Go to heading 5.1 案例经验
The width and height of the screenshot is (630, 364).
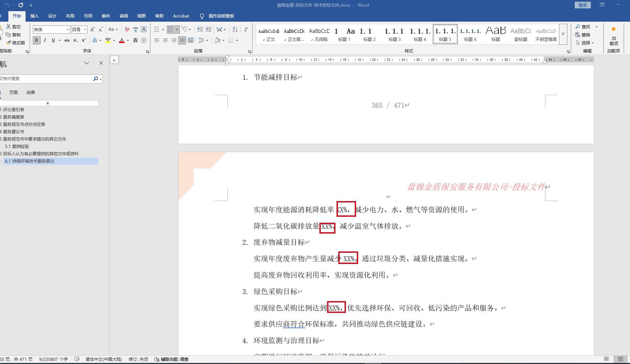coord(17,147)
